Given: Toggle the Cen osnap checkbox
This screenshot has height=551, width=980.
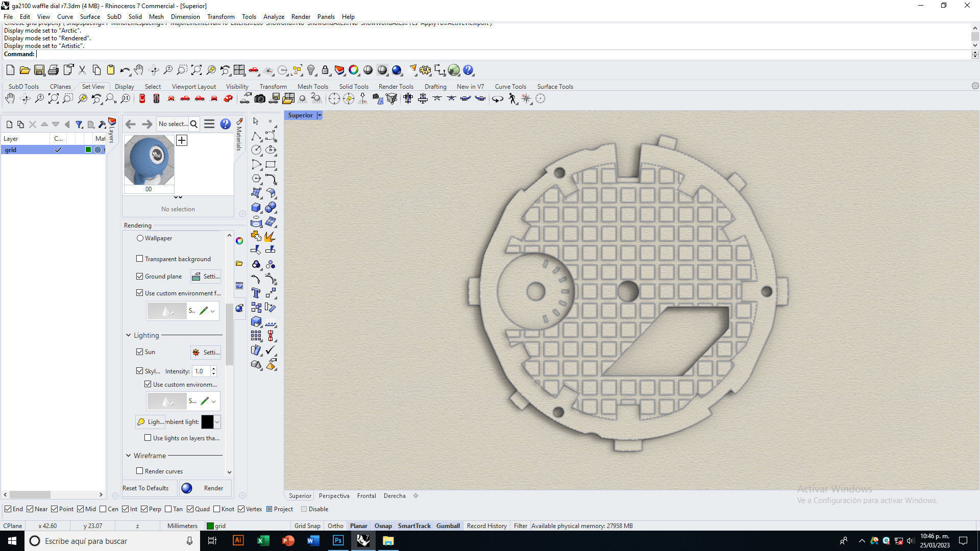Looking at the screenshot, I should pyautogui.click(x=103, y=509).
